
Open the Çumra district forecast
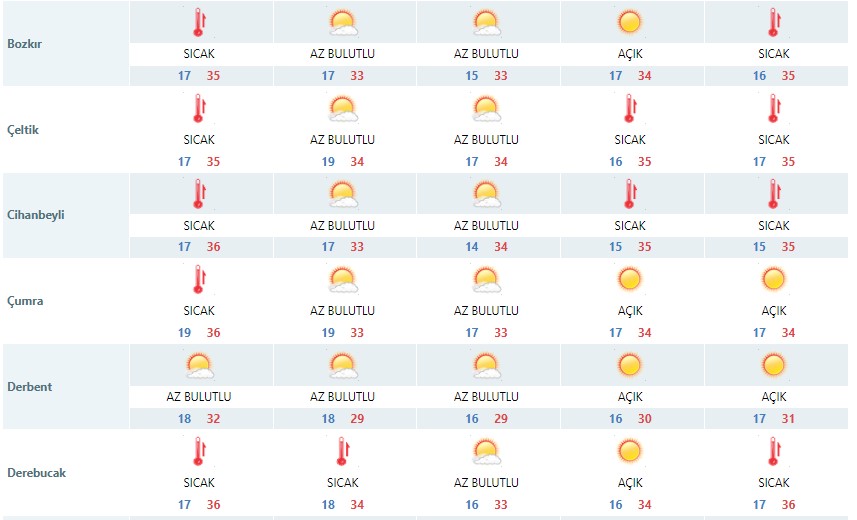click(x=25, y=301)
